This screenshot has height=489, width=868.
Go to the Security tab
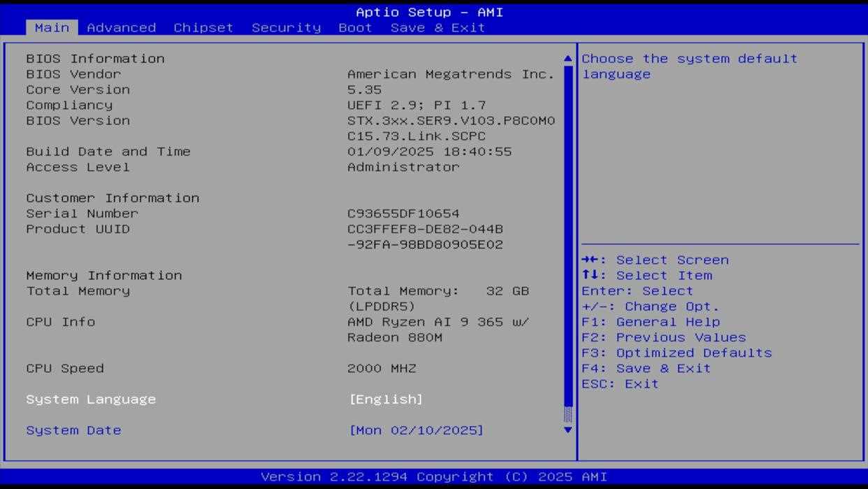pos(286,28)
